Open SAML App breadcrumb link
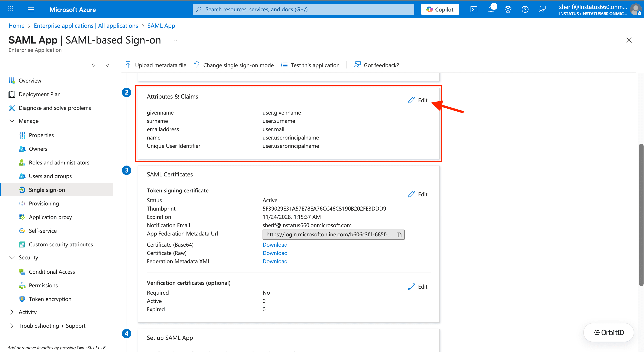644x352 pixels. (161, 26)
